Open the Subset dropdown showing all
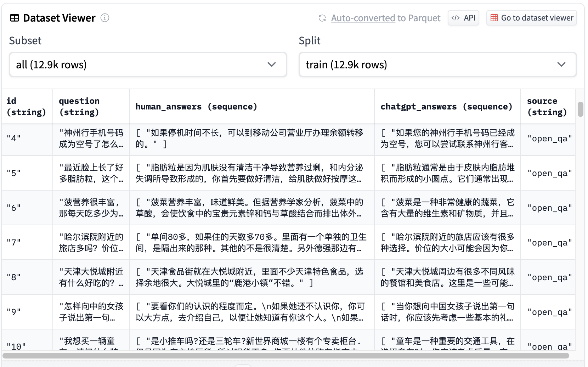The image size is (588, 367). pyautogui.click(x=148, y=64)
